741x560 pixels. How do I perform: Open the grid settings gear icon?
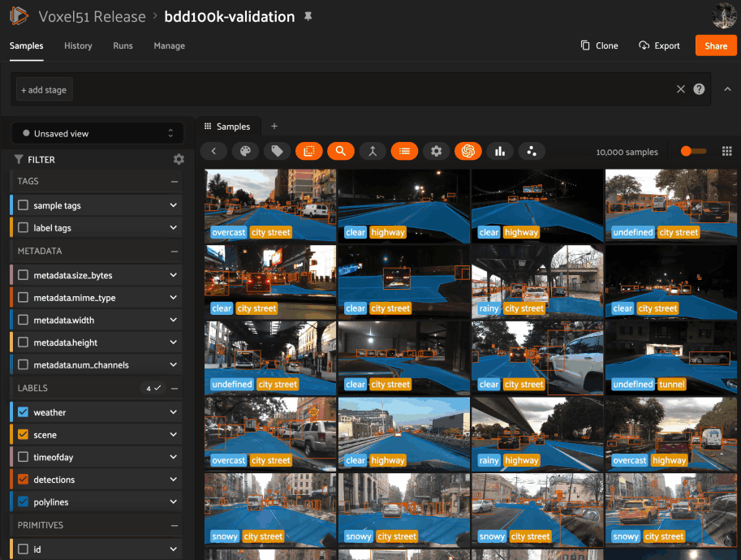436,151
